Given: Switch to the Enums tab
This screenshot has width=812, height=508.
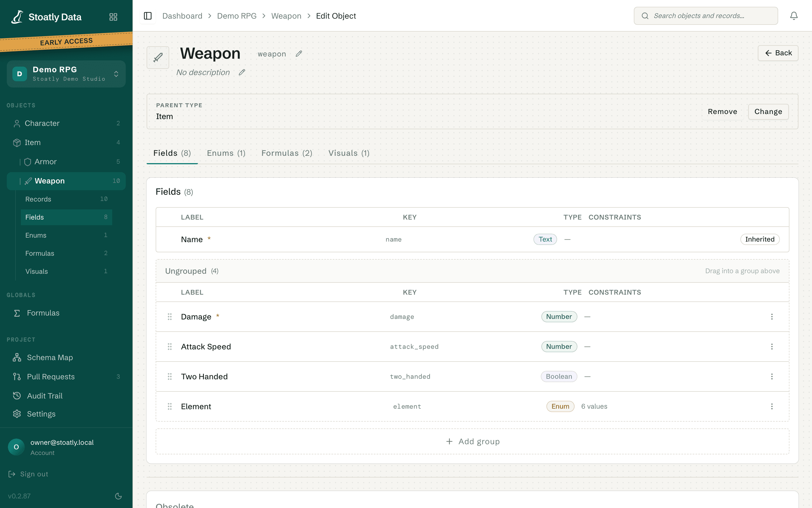Looking at the screenshot, I should tap(226, 153).
